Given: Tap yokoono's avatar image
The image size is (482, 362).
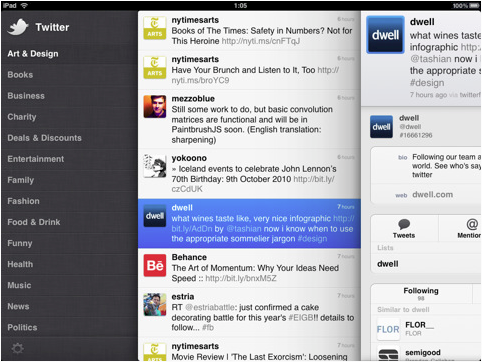Looking at the screenshot, I should click(x=155, y=166).
